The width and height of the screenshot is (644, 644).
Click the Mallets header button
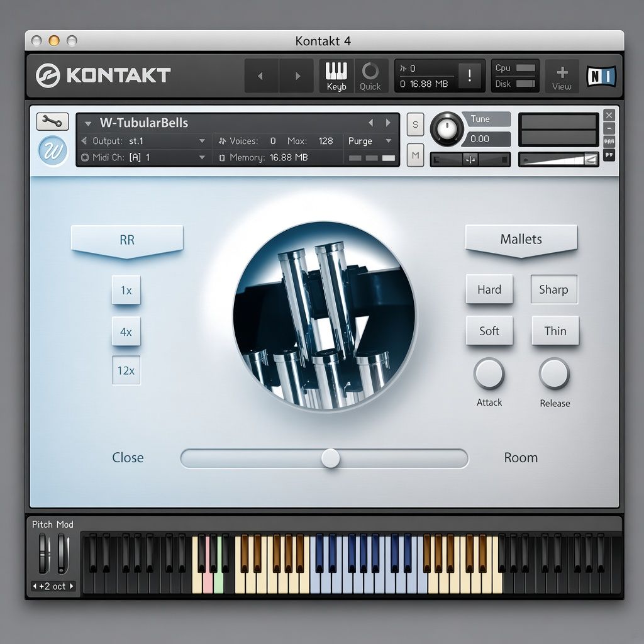pos(521,240)
